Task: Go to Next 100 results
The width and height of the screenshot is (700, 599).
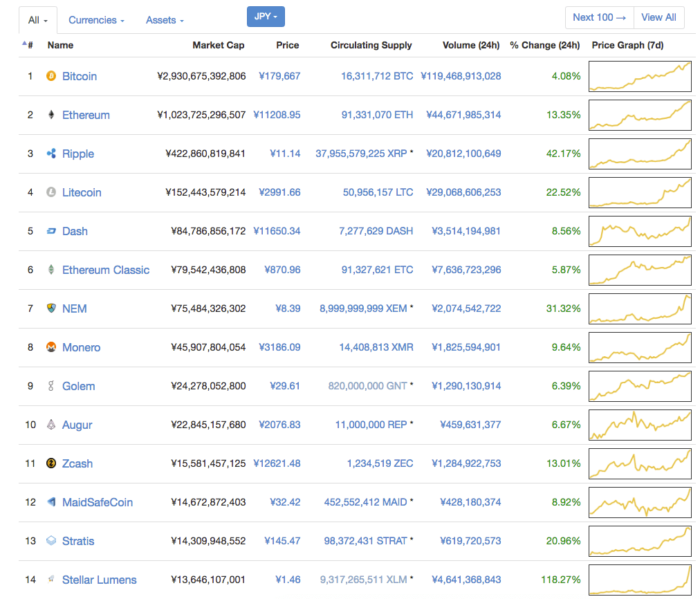Action: point(600,17)
